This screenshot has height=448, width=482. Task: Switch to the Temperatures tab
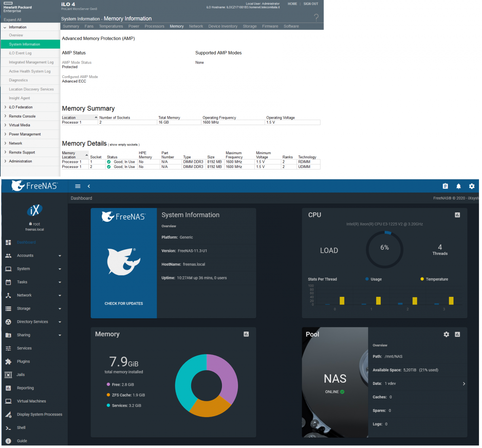coord(111,26)
